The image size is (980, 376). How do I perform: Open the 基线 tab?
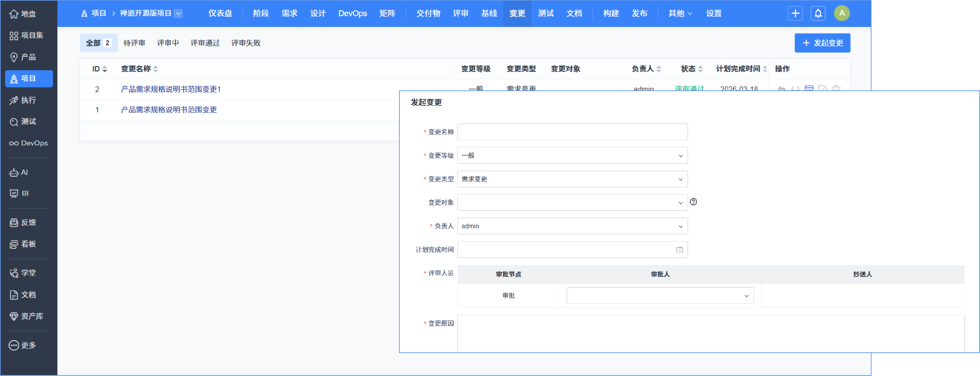point(489,13)
